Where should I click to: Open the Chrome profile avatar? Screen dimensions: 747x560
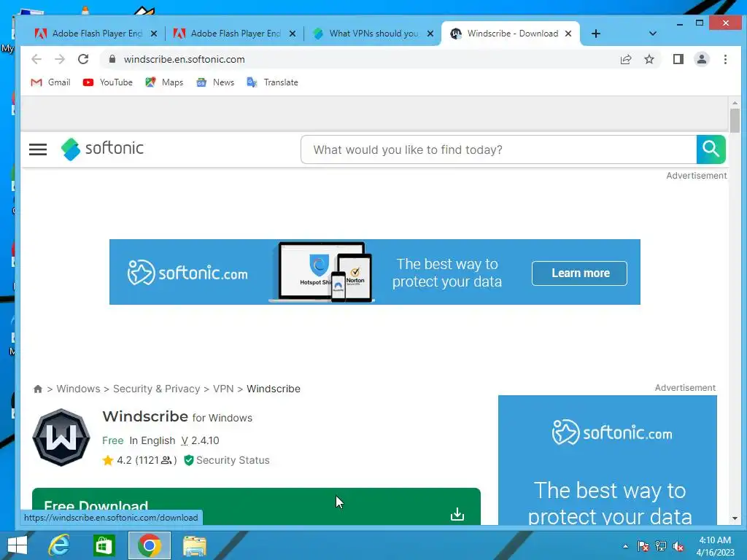[x=701, y=59]
